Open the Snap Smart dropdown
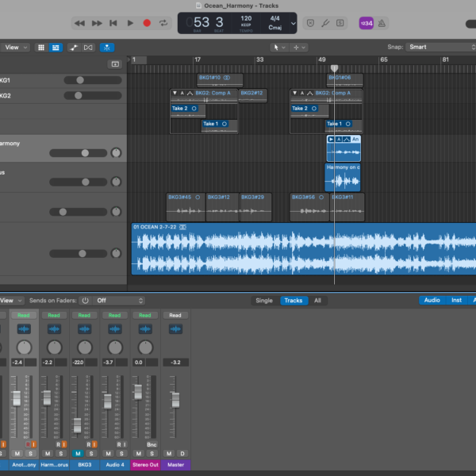The width and height of the screenshot is (476, 476). tap(440, 47)
